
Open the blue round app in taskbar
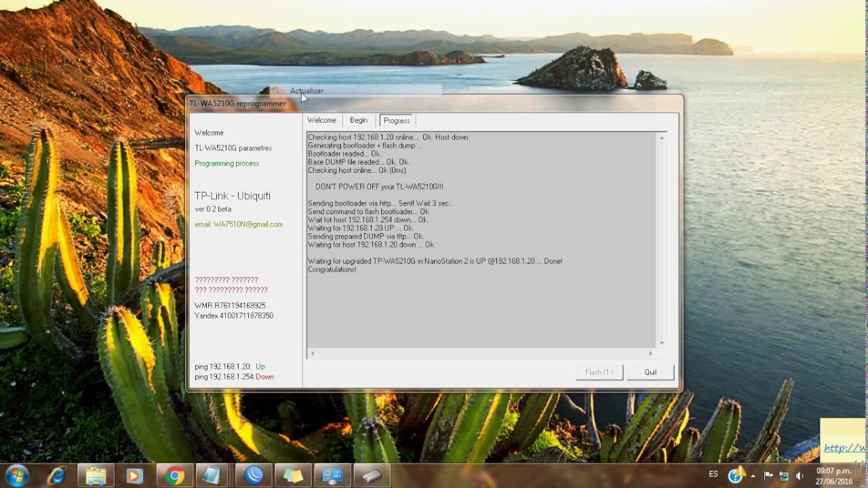pyautogui.click(x=254, y=476)
